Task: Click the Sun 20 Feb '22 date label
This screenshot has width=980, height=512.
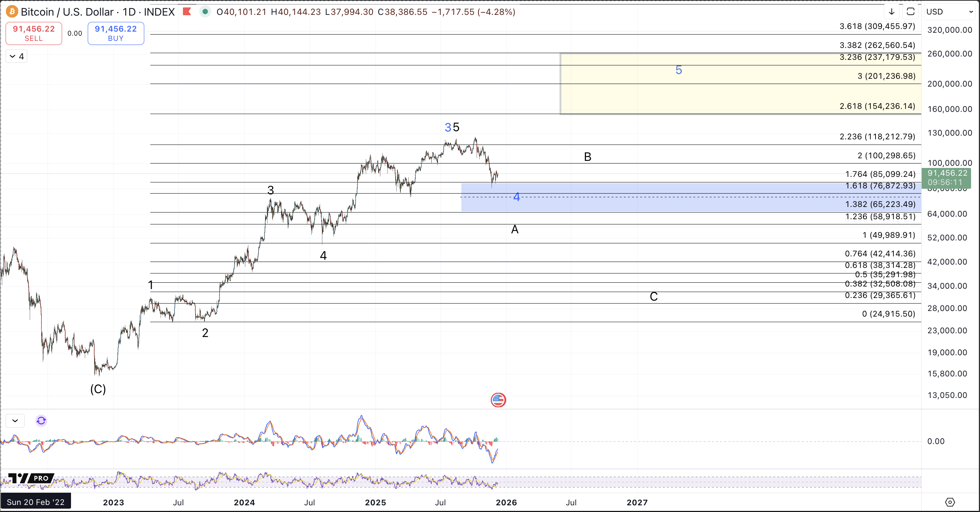Action: tap(35, 502)
